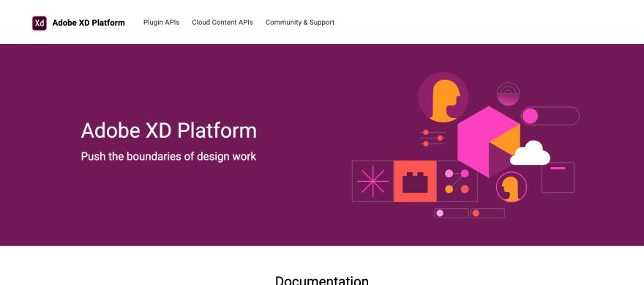The image size is (644, 285).
Task: Go to Cloud Content APIs
Action: (x=222, y=23)
